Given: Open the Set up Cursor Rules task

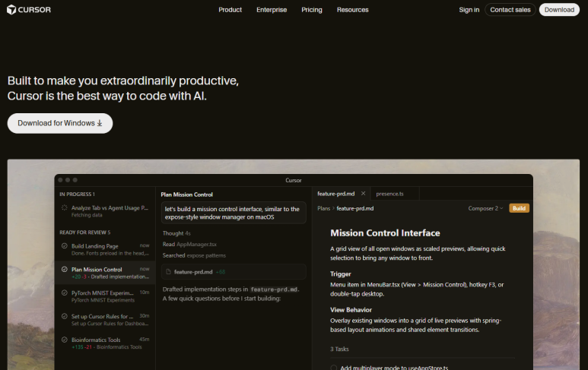Looking at the screenshot, I should 105,320.
